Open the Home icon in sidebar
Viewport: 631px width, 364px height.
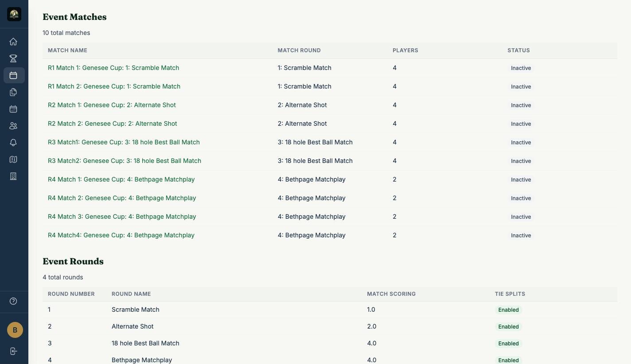point(13,42)
